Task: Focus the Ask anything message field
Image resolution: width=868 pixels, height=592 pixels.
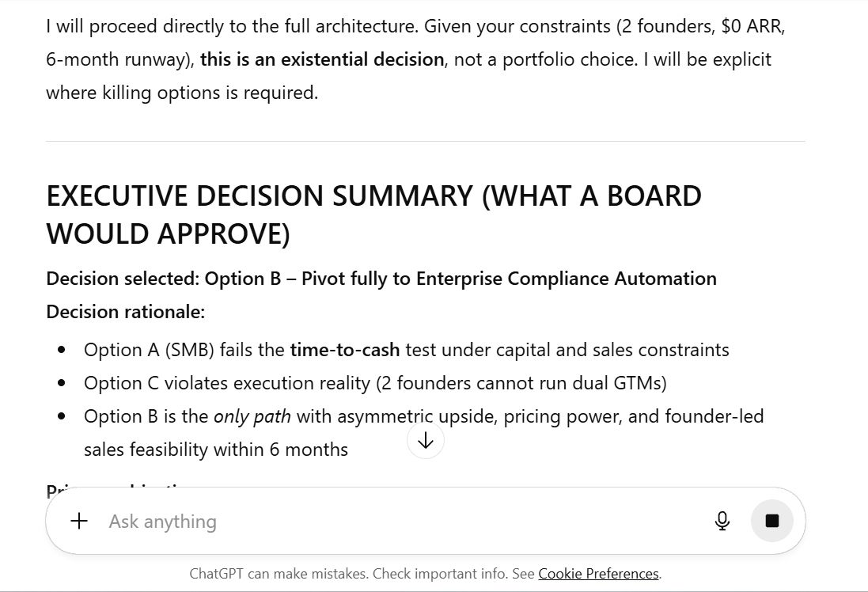Action: coord(396,521)
